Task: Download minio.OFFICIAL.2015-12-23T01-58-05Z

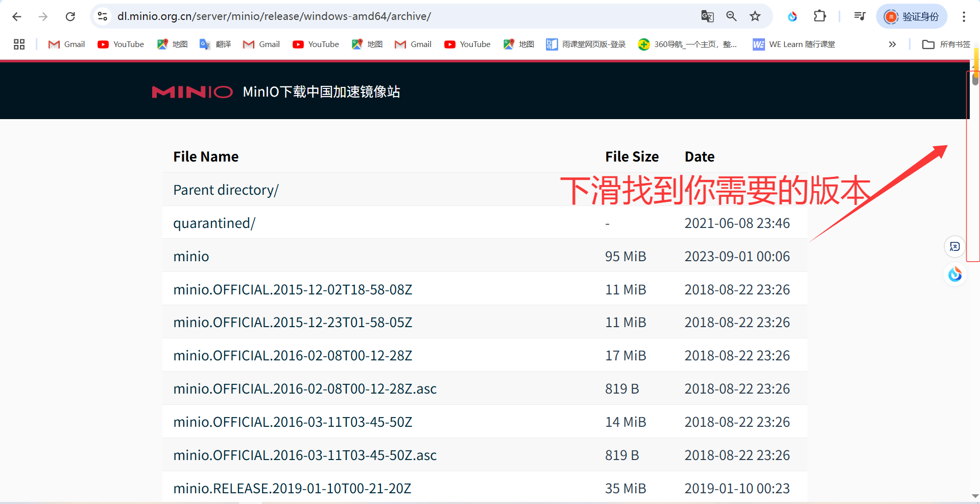Action: click(x=293, y=323)
